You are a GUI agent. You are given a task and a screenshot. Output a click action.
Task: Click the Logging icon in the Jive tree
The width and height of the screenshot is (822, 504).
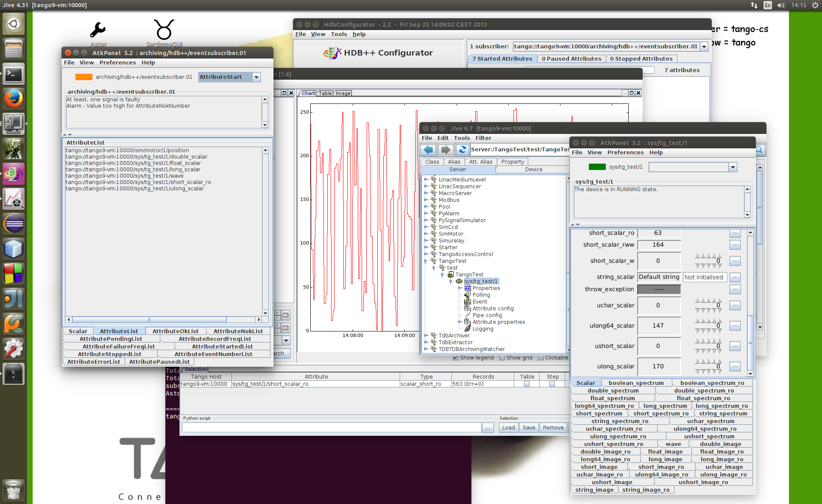[x=468, y=329]
